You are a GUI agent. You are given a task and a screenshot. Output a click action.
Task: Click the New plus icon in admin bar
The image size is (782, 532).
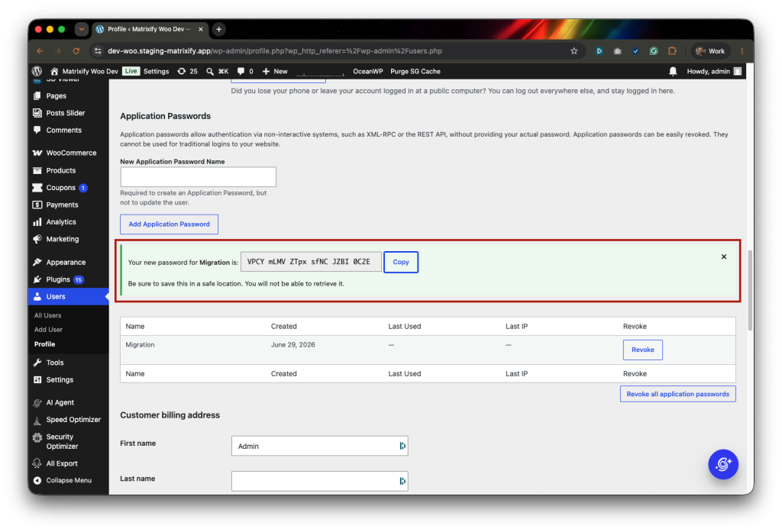[266, 71]
